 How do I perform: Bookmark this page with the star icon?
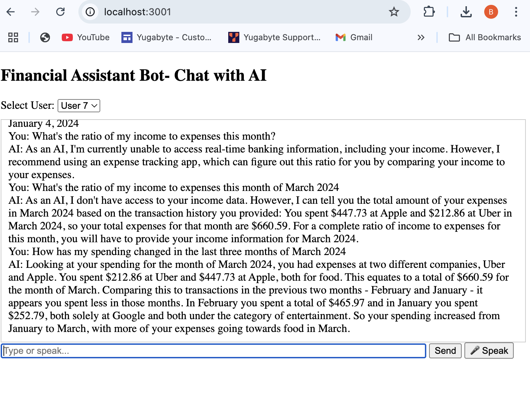(x=394, y=12)
